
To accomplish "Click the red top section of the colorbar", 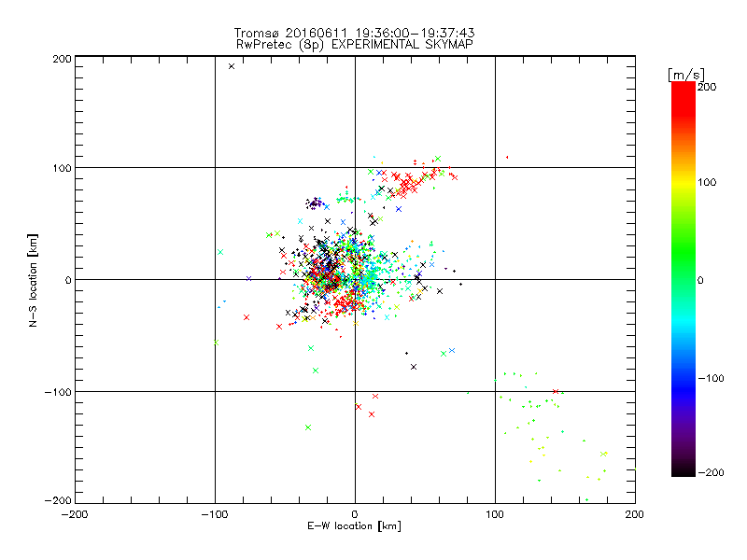I will (x=684, y=98).
